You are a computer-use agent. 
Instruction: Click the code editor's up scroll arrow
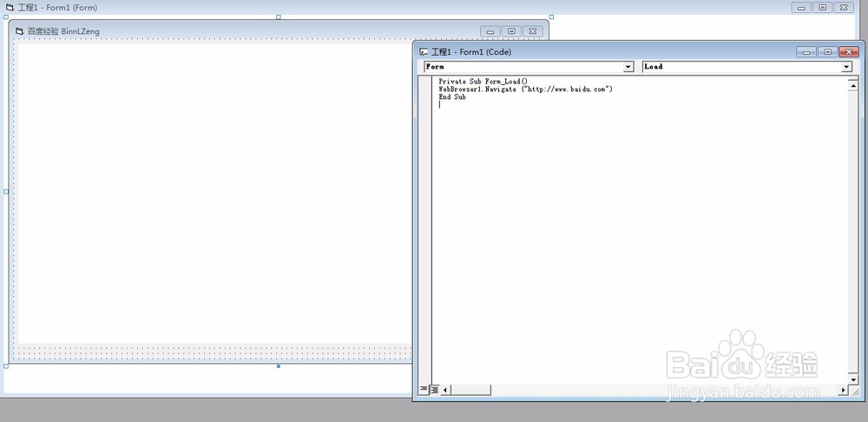tap(853, 85)
